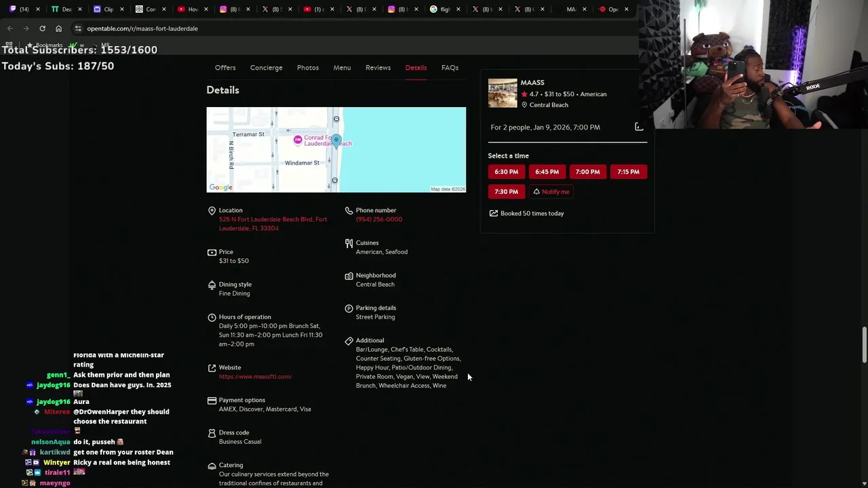Click the Central Beach location pin
The width and height of the screenshot is (868, 488).
point(524,105)
